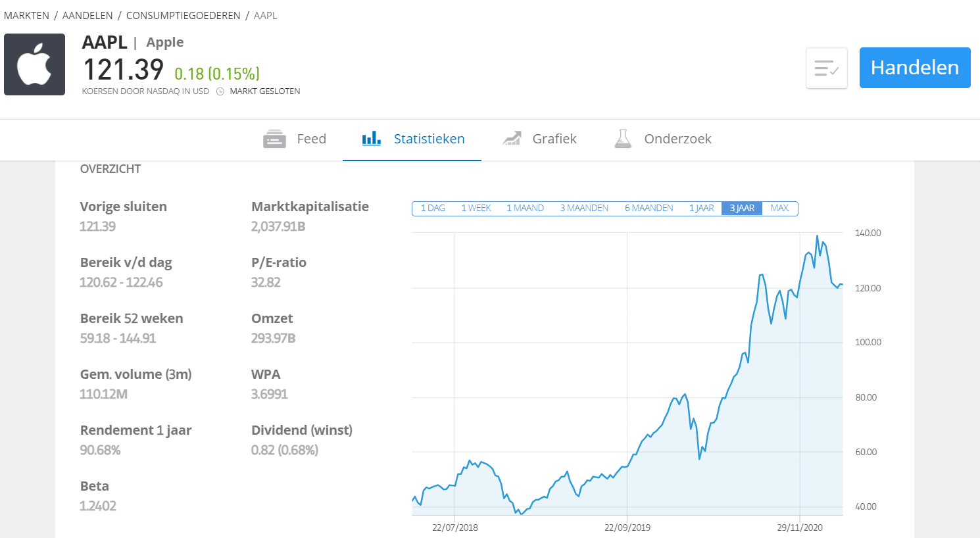
Task: Click the Bereik v/d dag value 120.62 - 122.46
Action: [121, 282]
